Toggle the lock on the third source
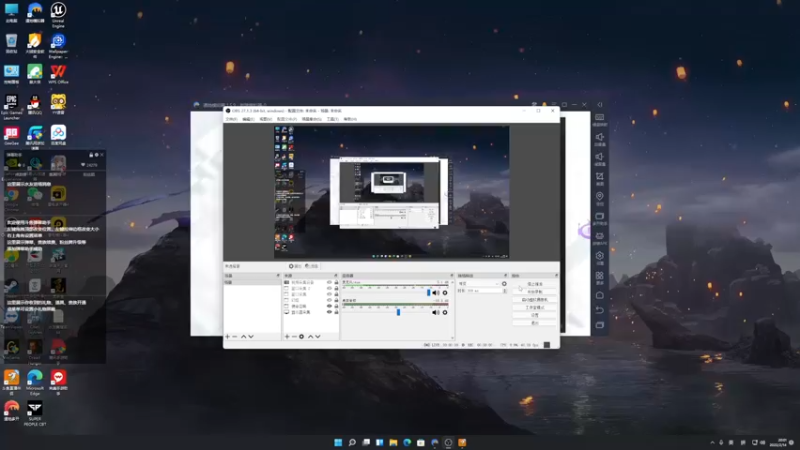Viewport: 800px width, 450px height. tap(336, 294)
